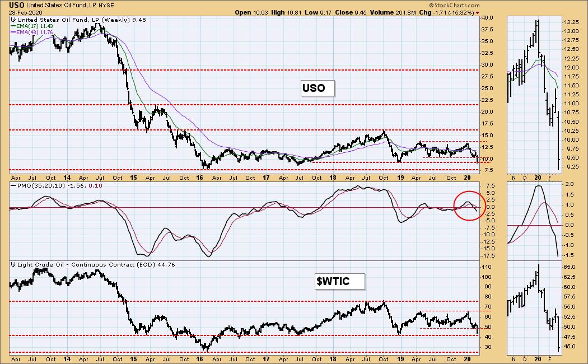The height and width of the screenshot is (364, 588).
Task: Click the Open value 10.63
Action: 260,12
